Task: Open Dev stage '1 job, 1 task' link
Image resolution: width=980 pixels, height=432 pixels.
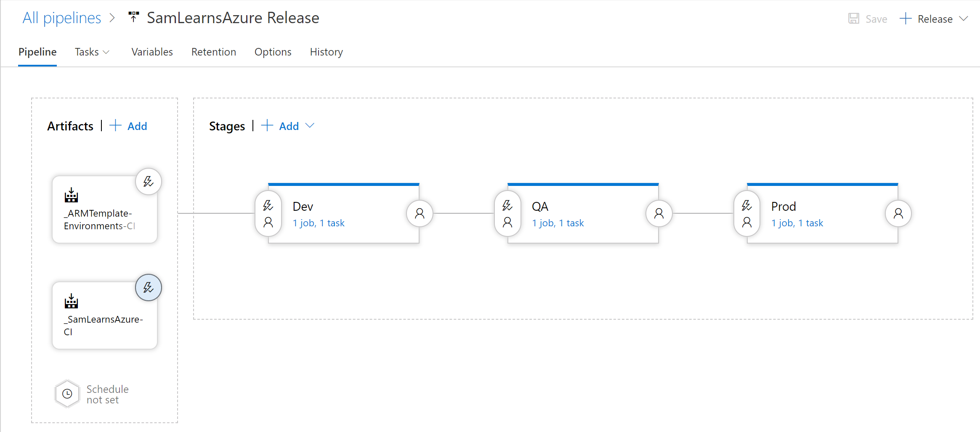Action: point(319,223)
